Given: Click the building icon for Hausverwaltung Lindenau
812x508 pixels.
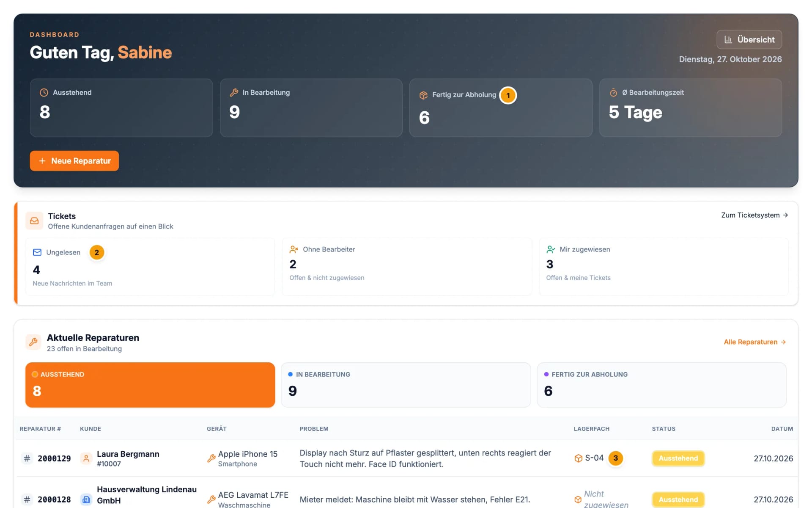Looking at the screenshot, I should coord(86,500).
